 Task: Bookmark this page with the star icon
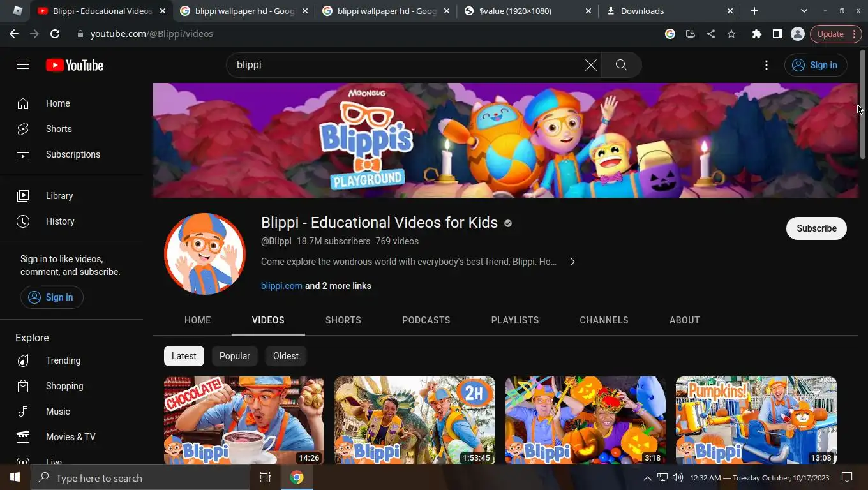pyautogui.click(x=731, y=34)
